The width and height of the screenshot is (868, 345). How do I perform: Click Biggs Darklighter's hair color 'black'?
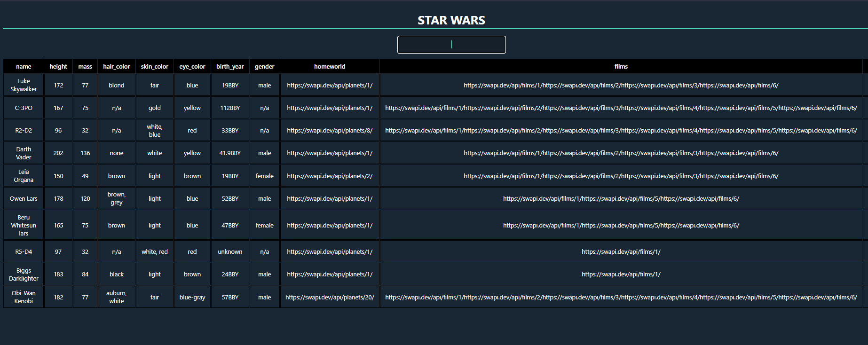click(x=117, y=274)
